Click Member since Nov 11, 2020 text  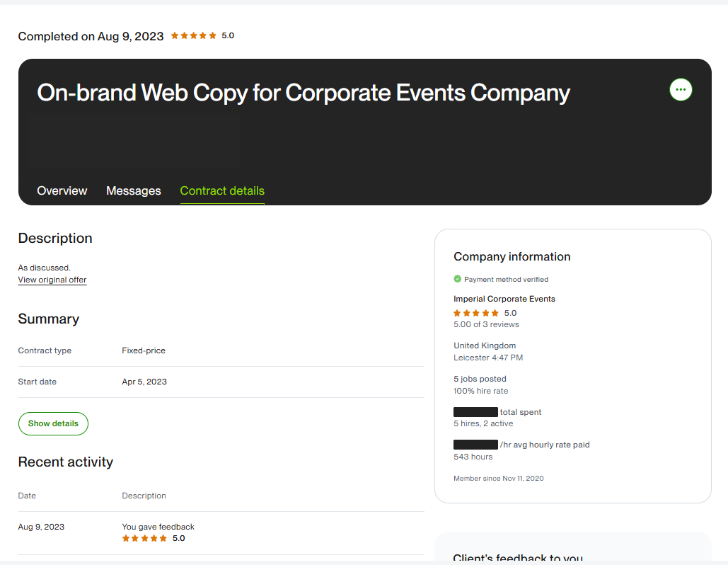pyautogui.click(x=499, y=478)
